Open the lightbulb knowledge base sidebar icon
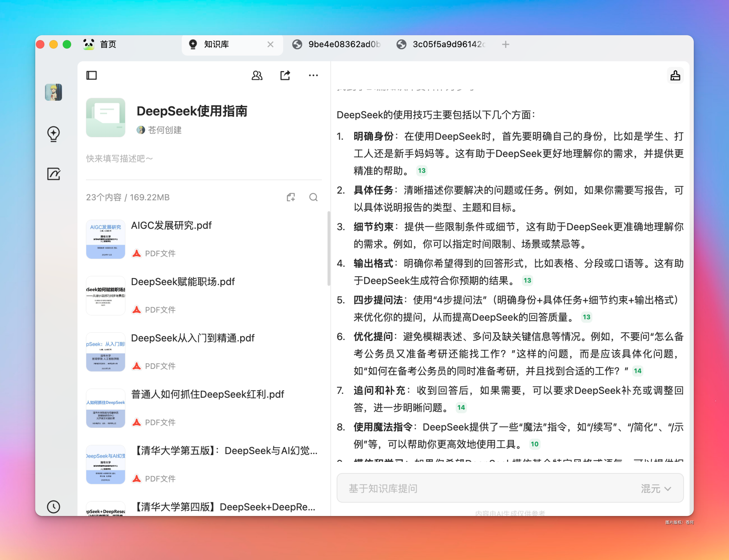The height and width of the screenshot is (560, 729). click(53, 134)
